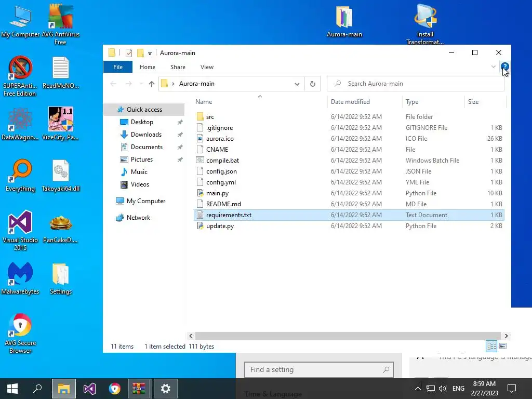This screenshot has height=399, width=532.
Task: Select the requirements.txt file icon
Action: tap(200, 215)
